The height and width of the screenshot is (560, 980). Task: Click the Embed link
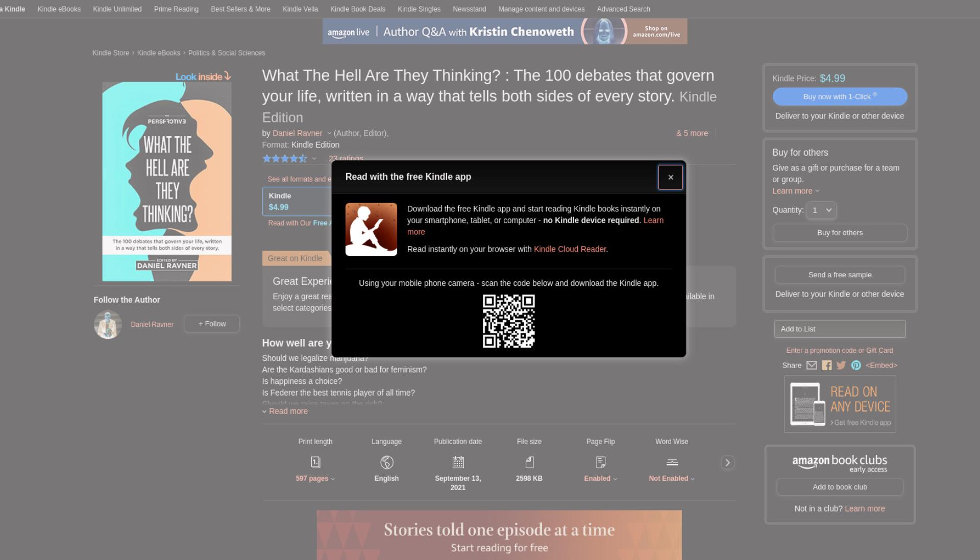tap(881, 365)
